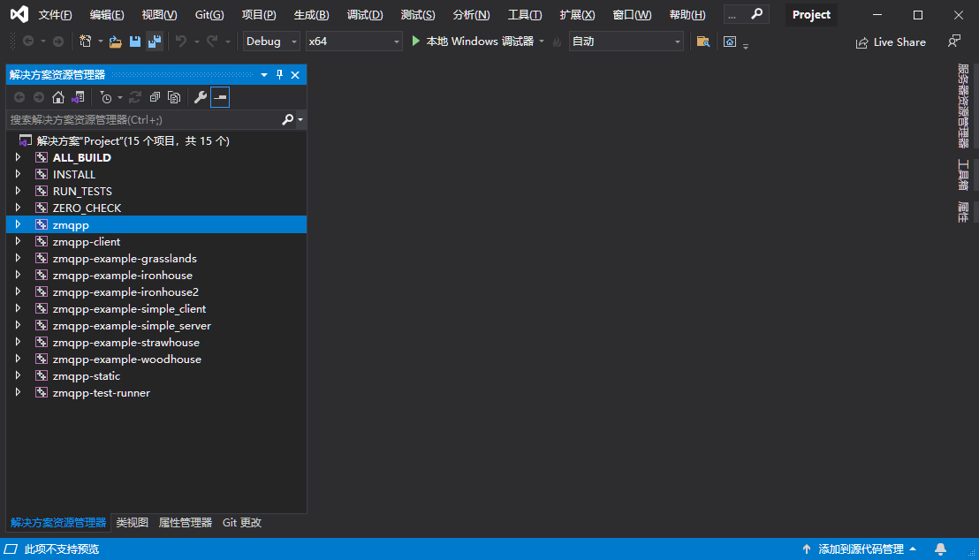Open the 服务器资源管理器 side tab

[963, 105]
